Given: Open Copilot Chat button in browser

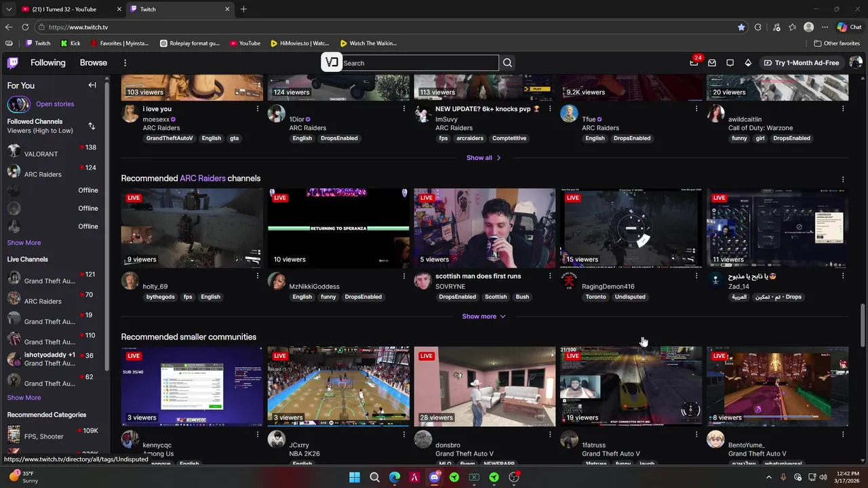Looking at the screenshot, I should click(x=849, y=27).
